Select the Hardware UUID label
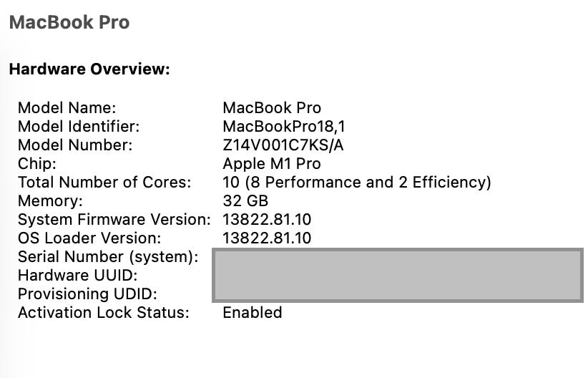The height and width of the screenshot is (378, 588). 77,276
